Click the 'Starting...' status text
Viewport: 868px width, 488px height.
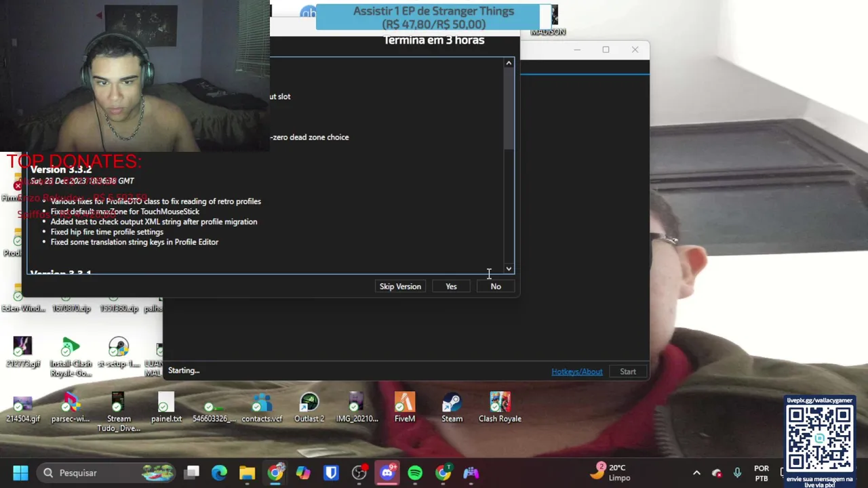(184, 371)
